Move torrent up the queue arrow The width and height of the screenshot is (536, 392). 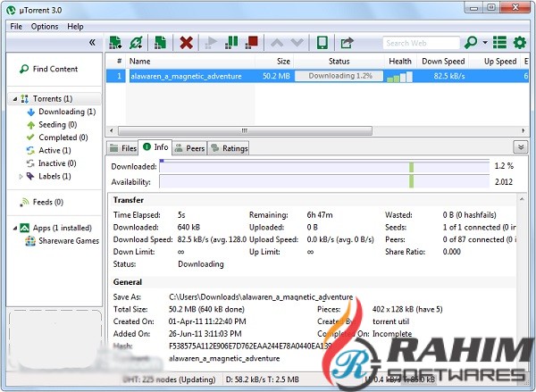pos(277,43)
